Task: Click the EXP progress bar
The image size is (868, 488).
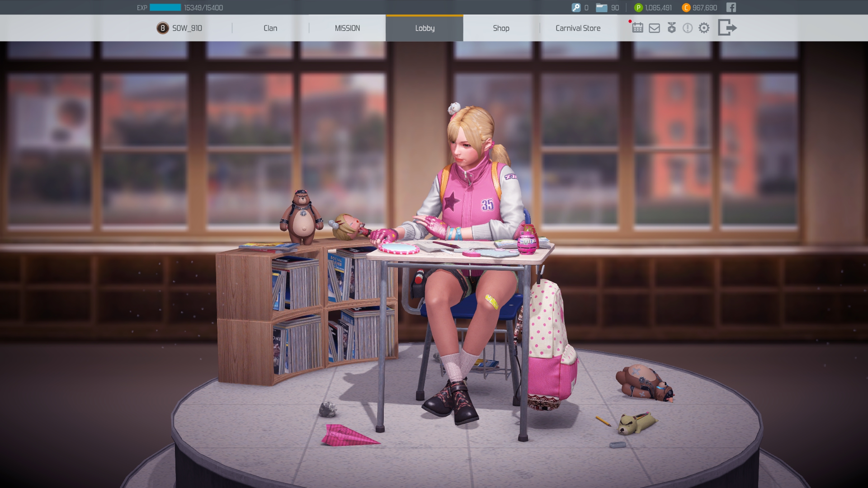Action: pyautogui.click(x=165, y=8)
